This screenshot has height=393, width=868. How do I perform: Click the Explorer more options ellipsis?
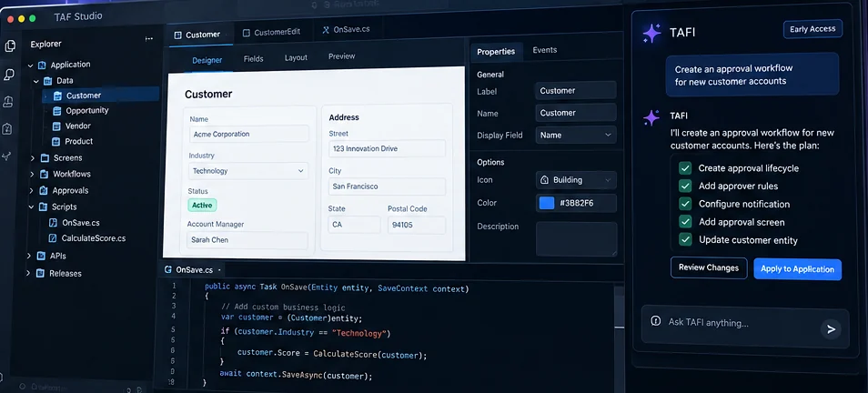(x=149, y=39)
